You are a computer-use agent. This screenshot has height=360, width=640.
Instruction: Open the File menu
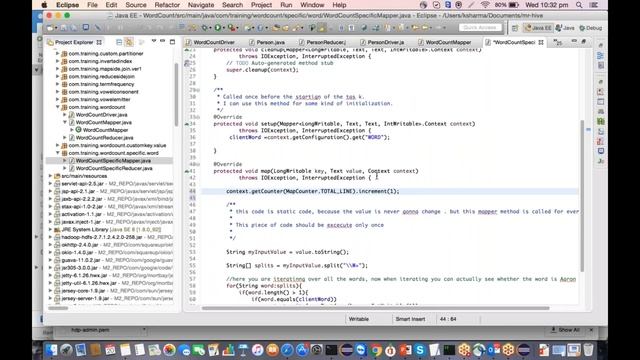(92, 5)
